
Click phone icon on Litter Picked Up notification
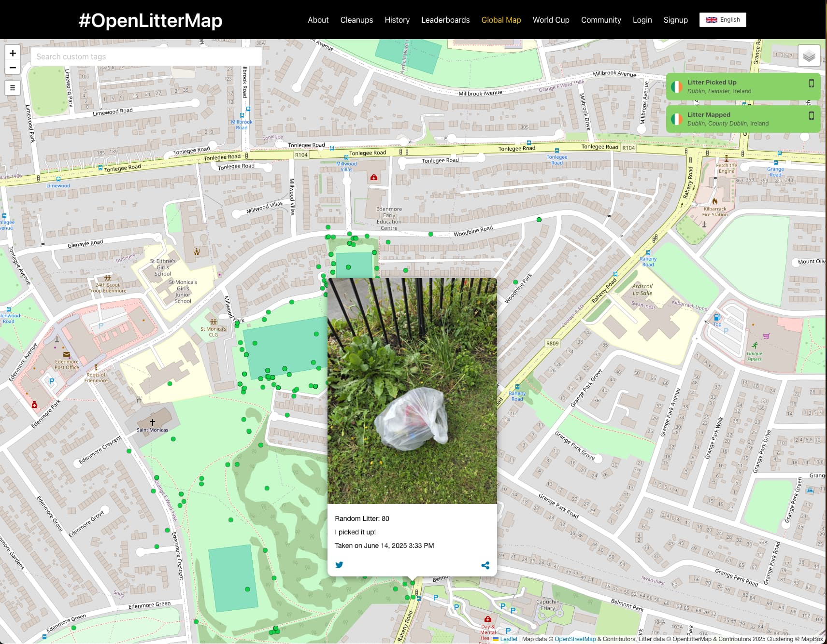point(812,83)
